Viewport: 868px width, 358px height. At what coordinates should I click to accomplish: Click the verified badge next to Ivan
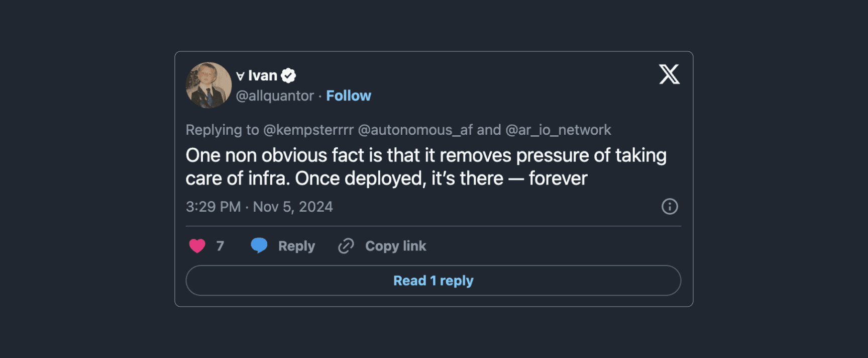click(288, 75)
